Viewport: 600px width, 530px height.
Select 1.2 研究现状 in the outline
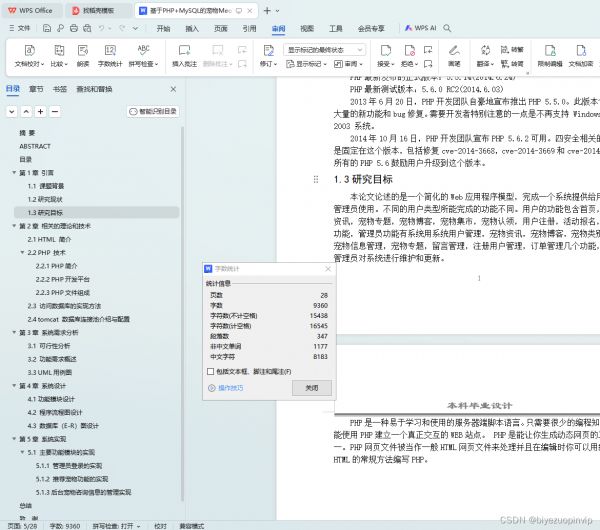pyautogui.click(x=45, y=199)
